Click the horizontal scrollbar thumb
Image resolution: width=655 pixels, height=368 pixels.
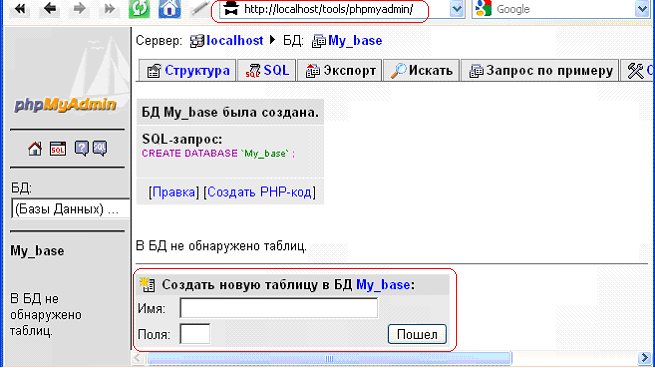(329, 358)
